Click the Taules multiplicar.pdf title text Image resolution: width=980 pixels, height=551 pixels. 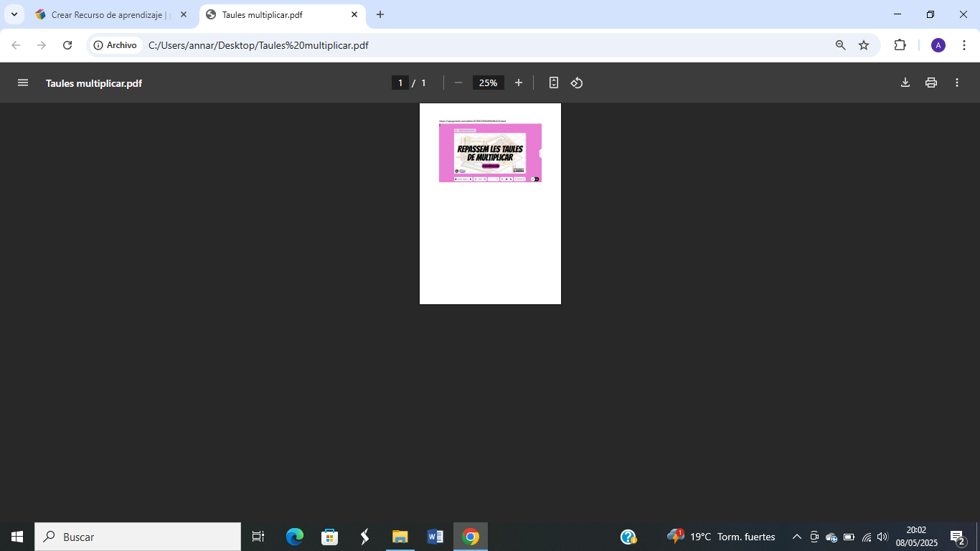(94, 83)
